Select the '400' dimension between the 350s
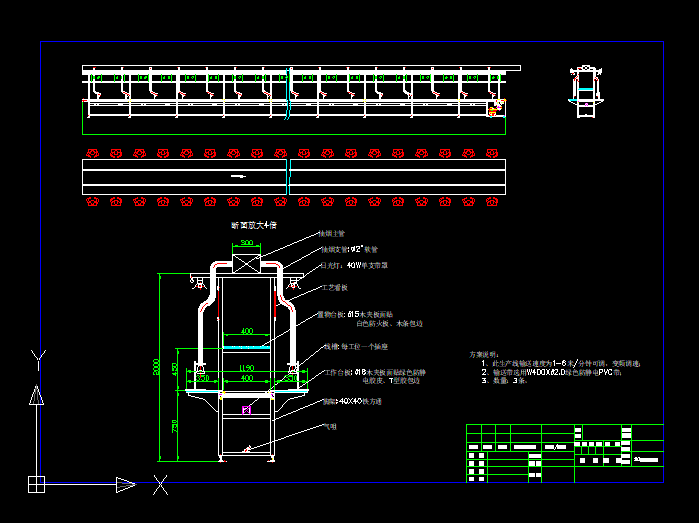 pos(247,378)
